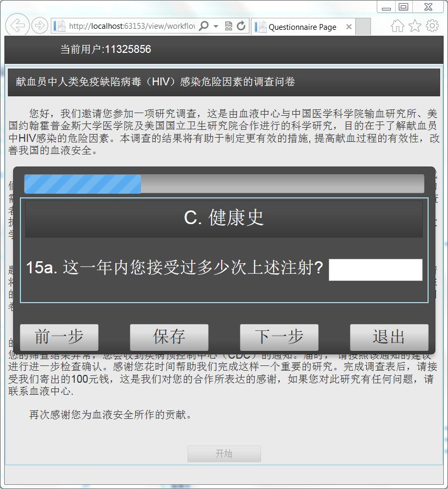Click the disabled 开始 button
The width and height of the screenshot is (448, 489).
[x=224, y=454]
